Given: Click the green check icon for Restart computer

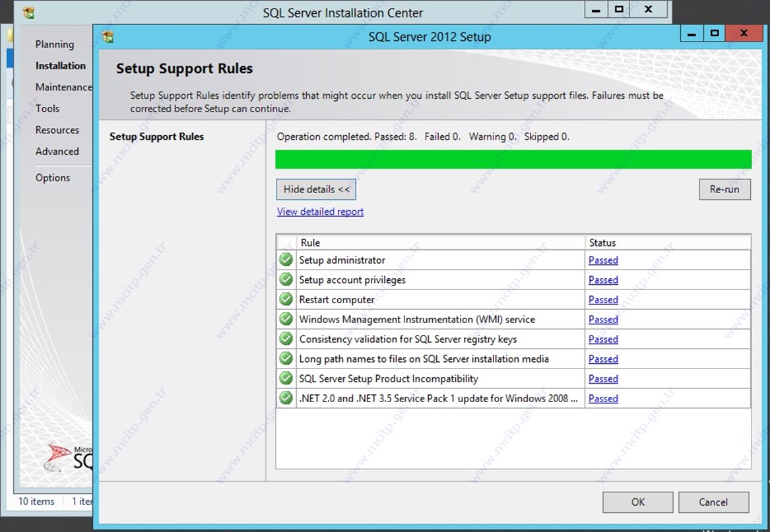Looking at the screenshot, I should click(x=286, y=299).
